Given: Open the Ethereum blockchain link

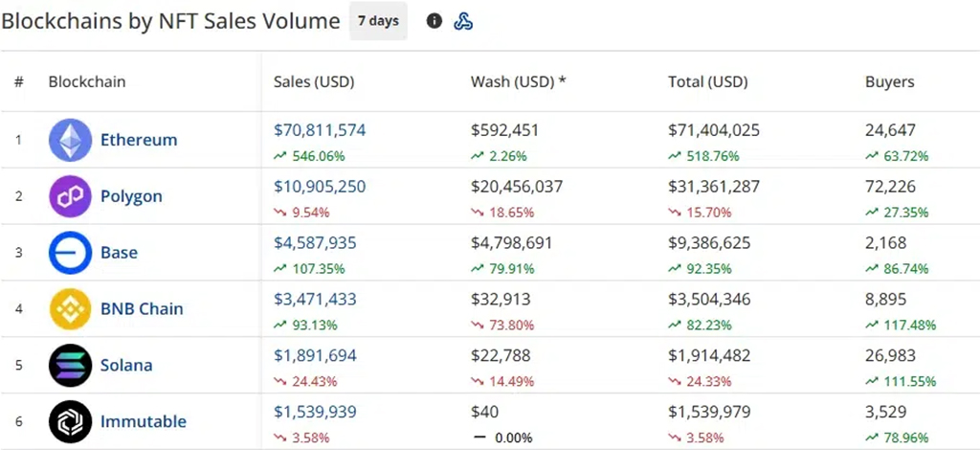Looking at the screenshot, I should [139, 140].
